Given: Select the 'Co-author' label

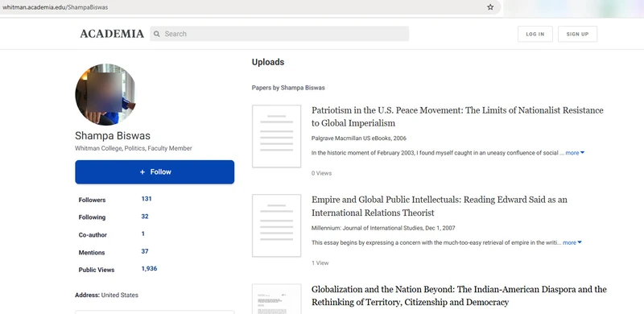Looking at the screenshot, I should (93, 235).
